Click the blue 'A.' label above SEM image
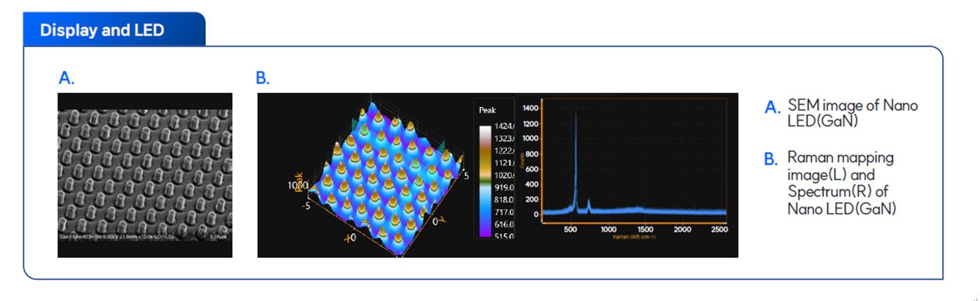The height and width of the screenshot is (301, 980). [x=67, y=78]
